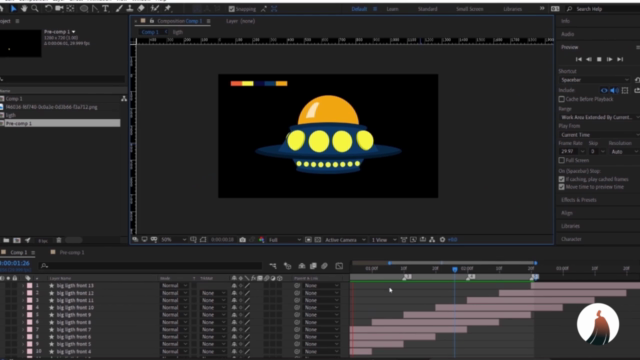Enable Motion Blur icon in timeline
This screenshot has width=640, height=360.
tap(324, 266)
